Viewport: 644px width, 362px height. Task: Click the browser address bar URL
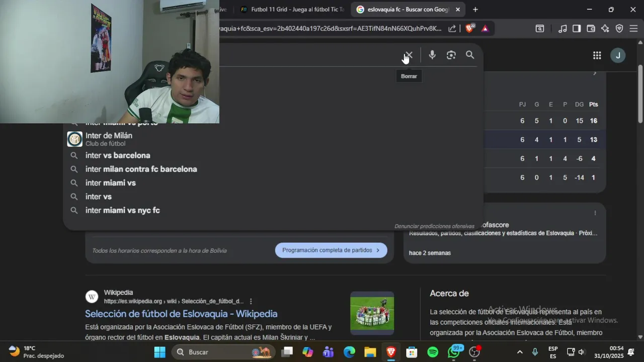(x=331, y=29)
